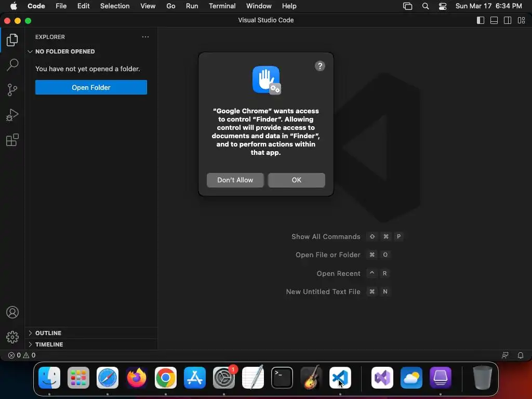Viewport: 532px width, 399px height.
Task: Open the Accounts menu icon
Action: click(x=12, y=312)
